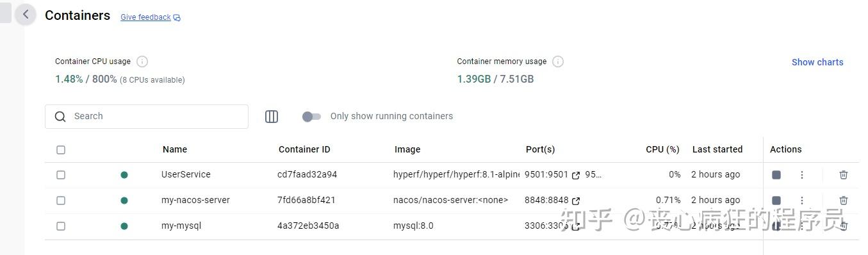Open port 9501:9501 in browser
Image resolution: width=868 pixels, height=255 pixels.
pyautogui.click(x=546, y=174)
